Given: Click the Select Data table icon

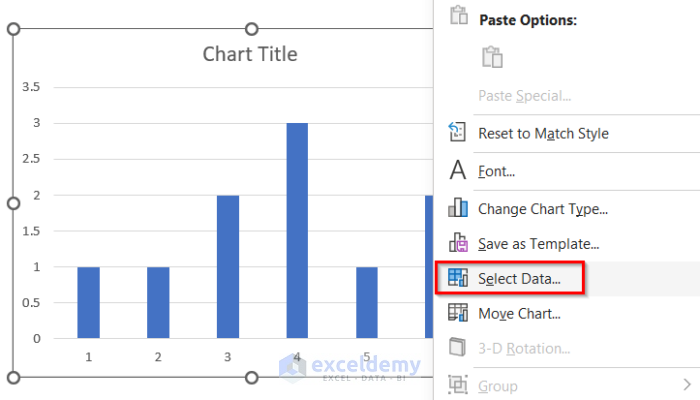Looking at the screenshot, I should (x=458, y=278).
